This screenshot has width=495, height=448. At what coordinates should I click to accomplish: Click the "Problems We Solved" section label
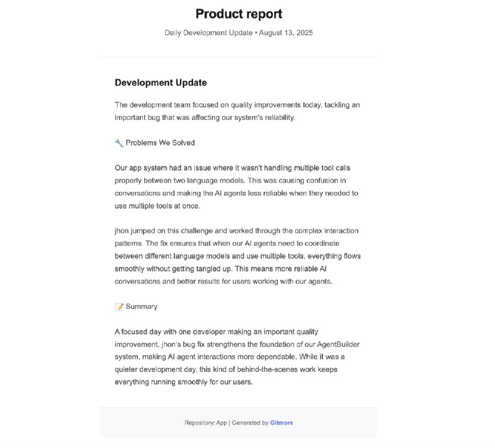[x=160, y=143]
